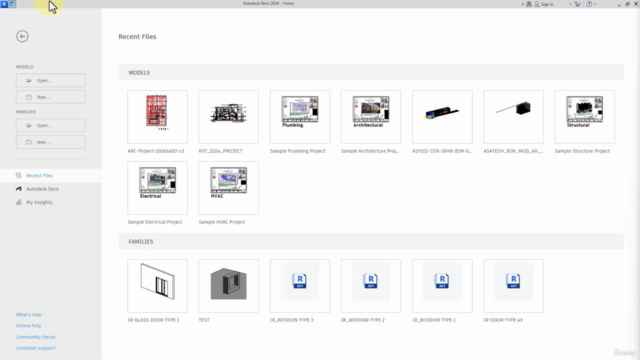Open IR_WINDOW TYPE 2 family file icon
The image size is (640, 360).
pos(371,281)
